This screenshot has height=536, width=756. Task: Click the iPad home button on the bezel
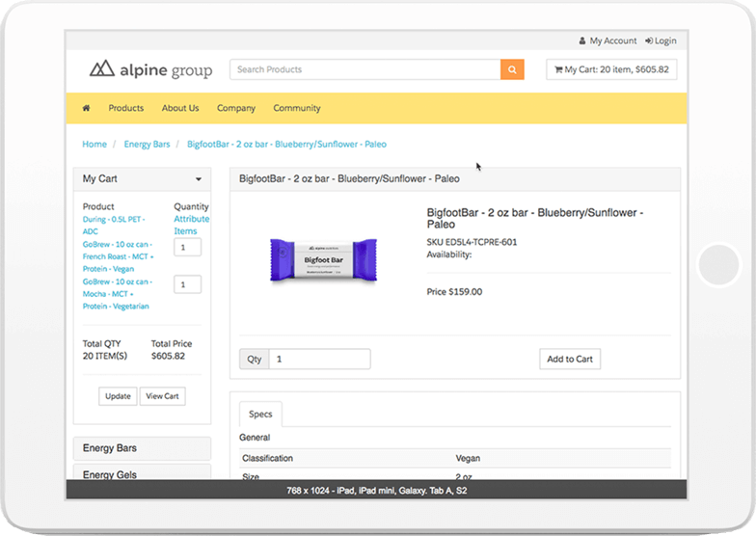[x=719, y=264]
